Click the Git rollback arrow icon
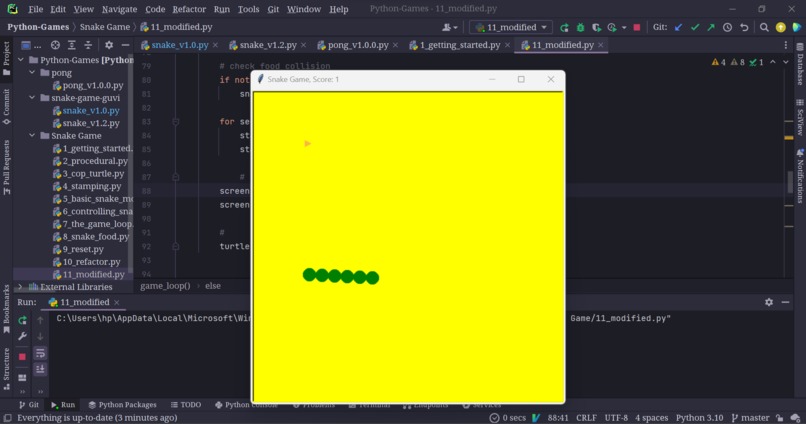 click(744, 27)
